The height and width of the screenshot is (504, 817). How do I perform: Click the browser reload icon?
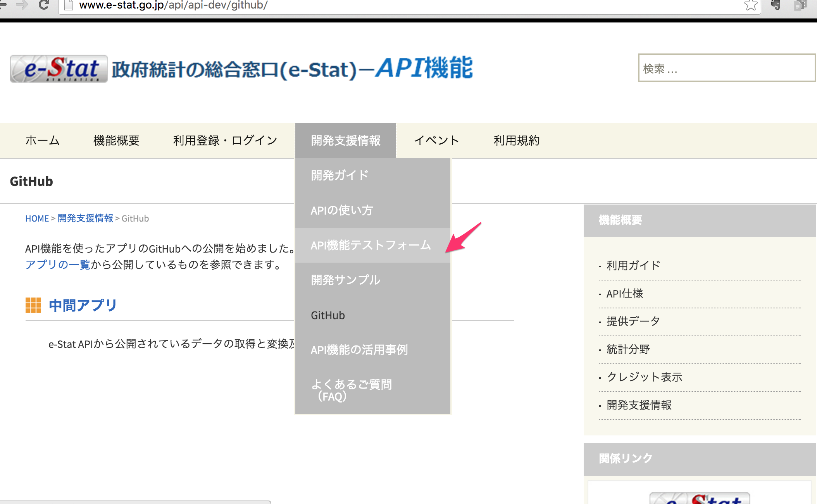(x=44, y=5)
